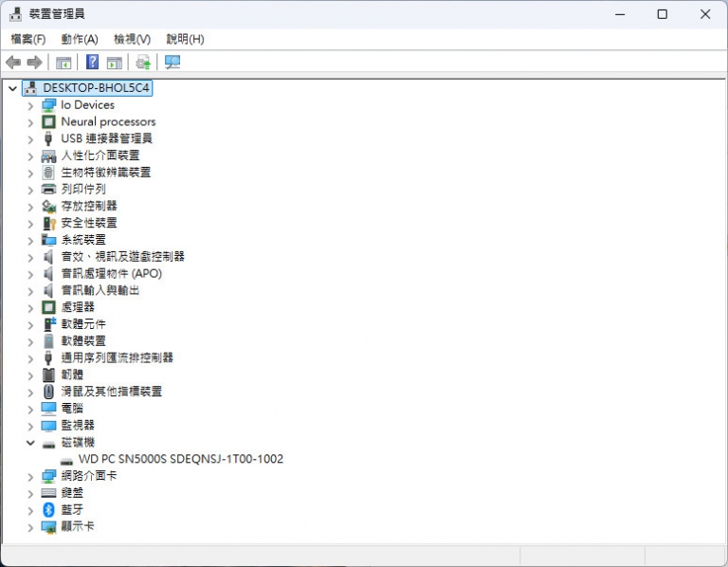Click the printer icon for 列印佇列
The width and height of the screenshot is (728, 567).
(x=48, y=189)
